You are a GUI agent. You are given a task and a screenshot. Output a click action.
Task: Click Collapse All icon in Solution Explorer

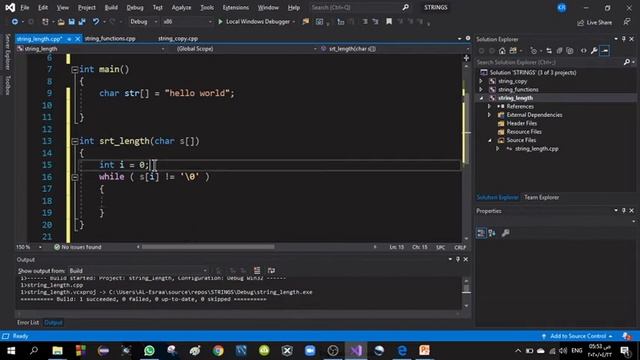point(559,51)
